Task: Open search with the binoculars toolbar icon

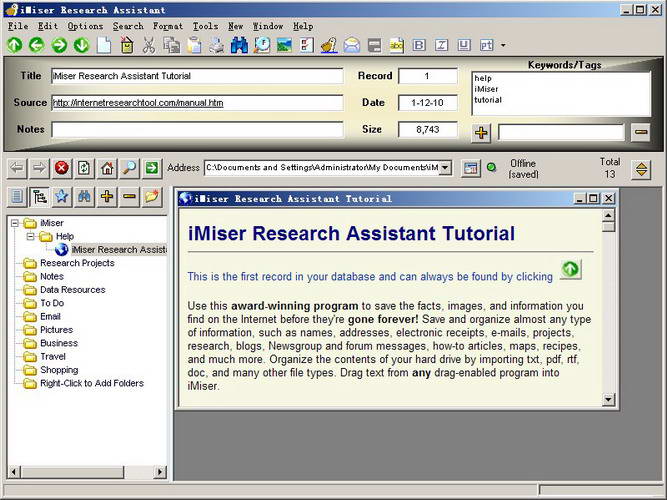Action: tap(239, 45)
